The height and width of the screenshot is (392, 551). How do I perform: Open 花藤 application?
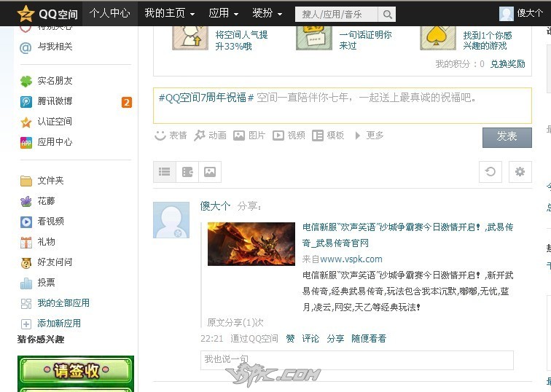click(46, 201)
